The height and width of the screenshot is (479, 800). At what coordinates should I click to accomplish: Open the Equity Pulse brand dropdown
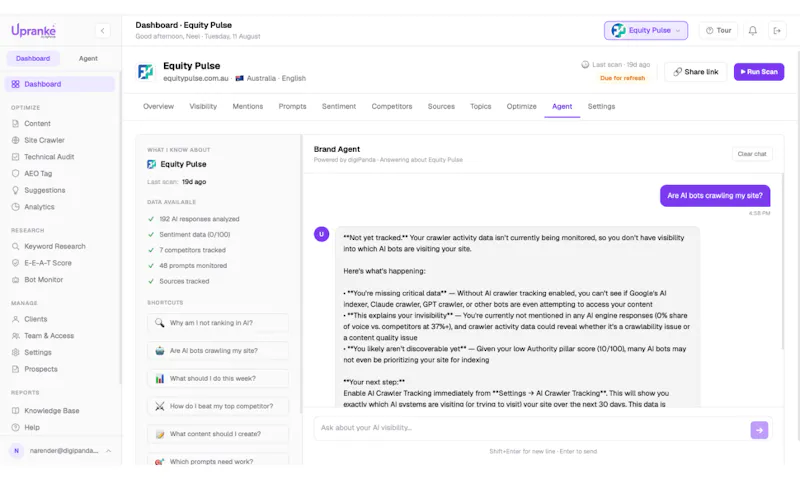tap(646, 31)
